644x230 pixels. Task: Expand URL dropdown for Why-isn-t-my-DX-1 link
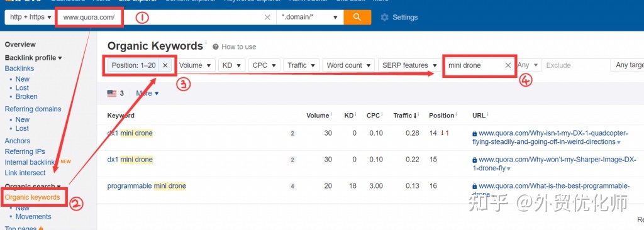pyautogui.click(x=619, y=142)
